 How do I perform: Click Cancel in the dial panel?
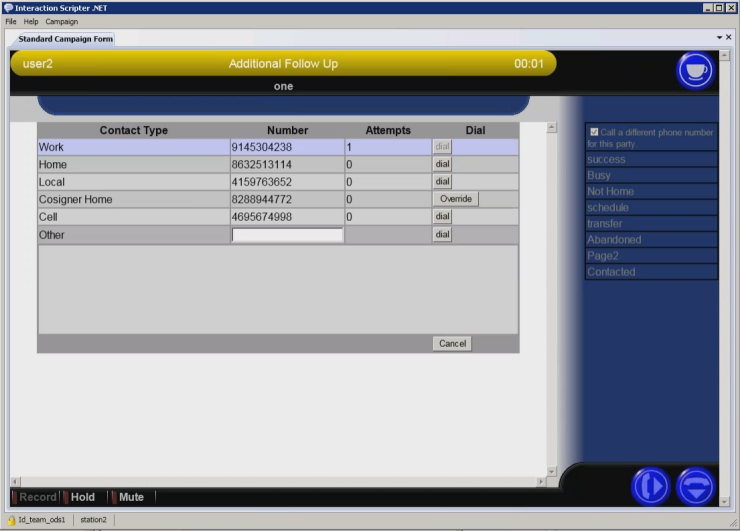[452, 343]
